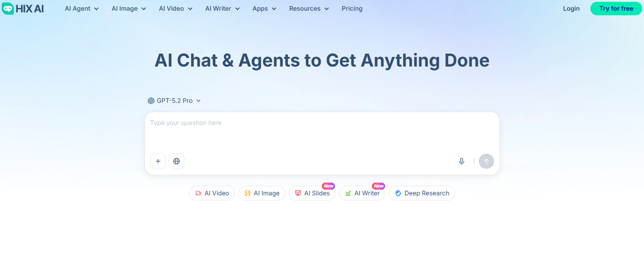Select the Deep Research shortcut chip

point(422,193)
